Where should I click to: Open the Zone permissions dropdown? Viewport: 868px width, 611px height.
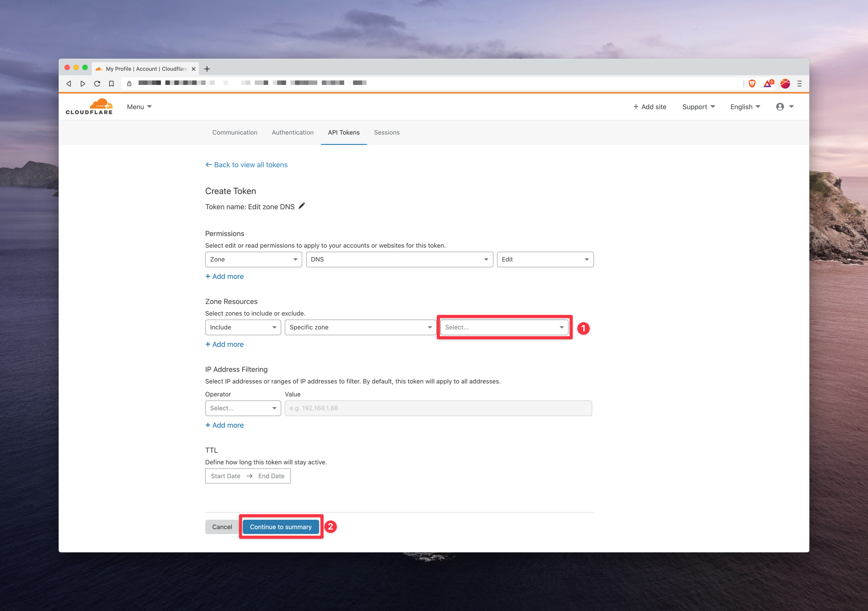click(253, 259)
